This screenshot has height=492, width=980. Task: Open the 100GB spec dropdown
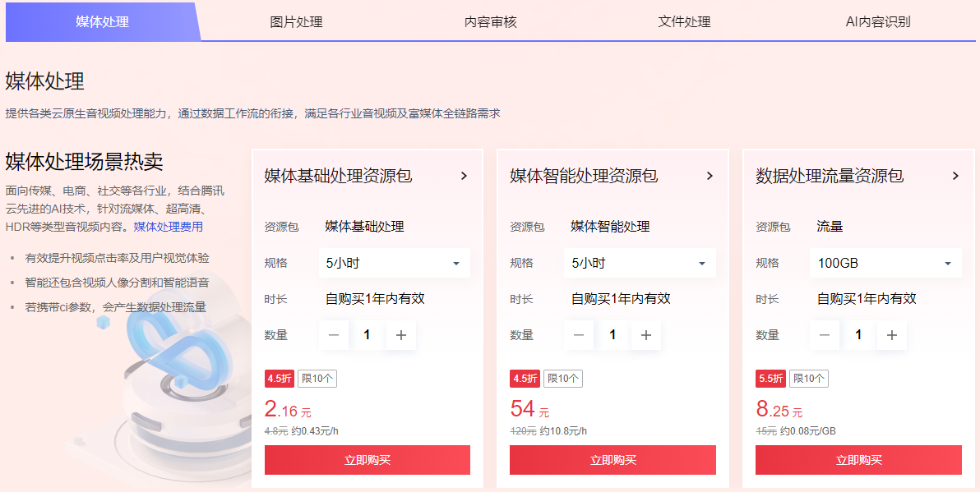pos(885,264)
